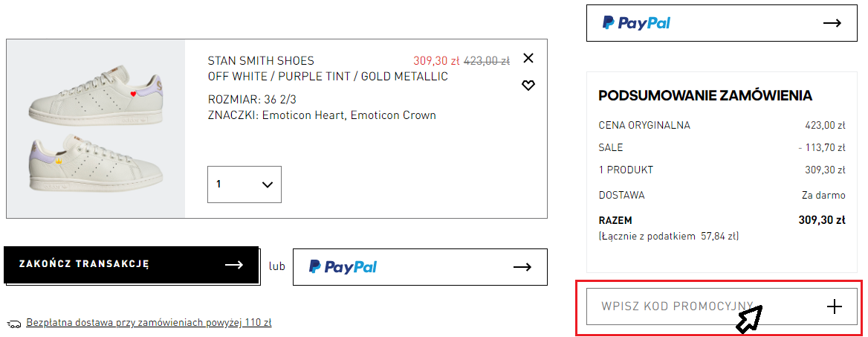Open the Bezpłatna dostawa free delivery link

coord(149,323)
